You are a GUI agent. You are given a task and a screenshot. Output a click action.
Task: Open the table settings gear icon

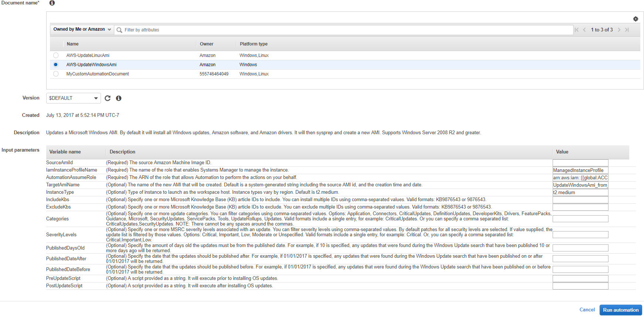(635, 19)
